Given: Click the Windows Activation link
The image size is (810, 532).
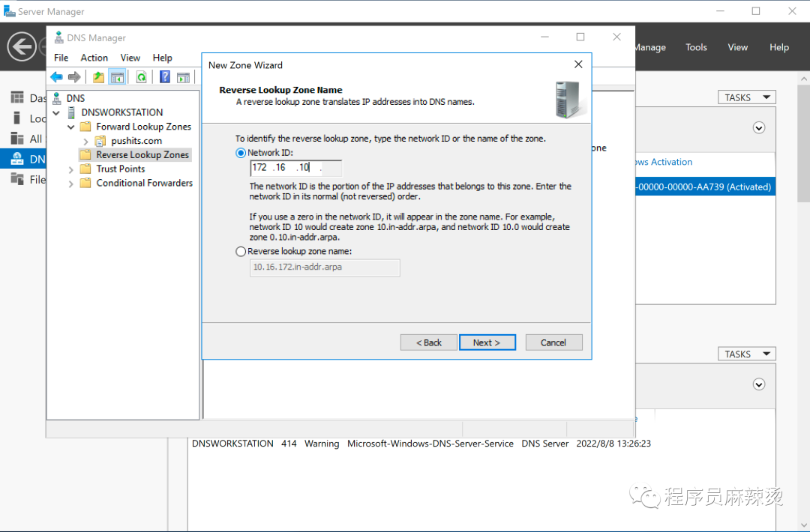Looking at the screenshot, I should tap(664, 162).
